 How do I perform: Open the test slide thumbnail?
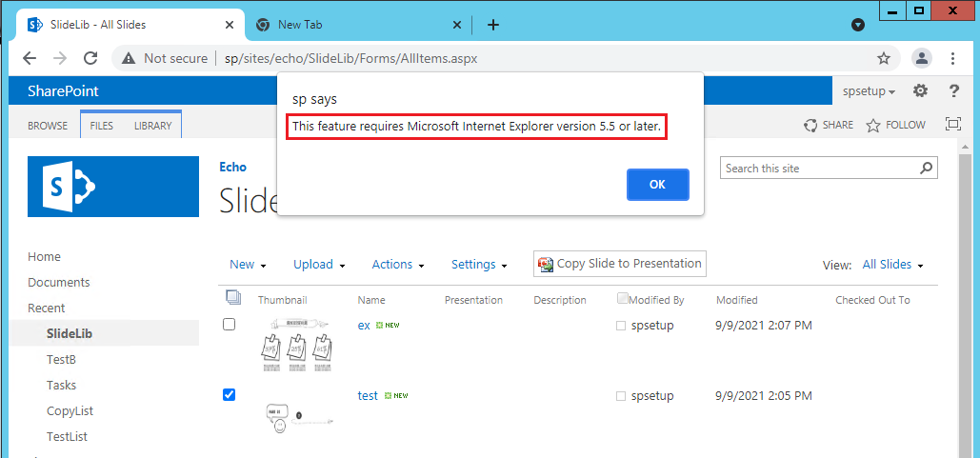(298, 419)
